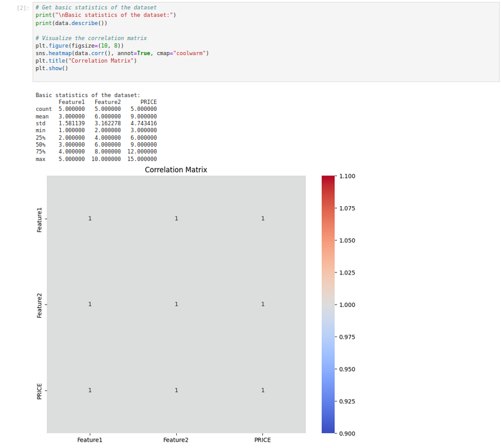Screen dimensions: 501x448
Task: Click the Feature2 label on the x-axis
Action: click(x=176, y=440)
